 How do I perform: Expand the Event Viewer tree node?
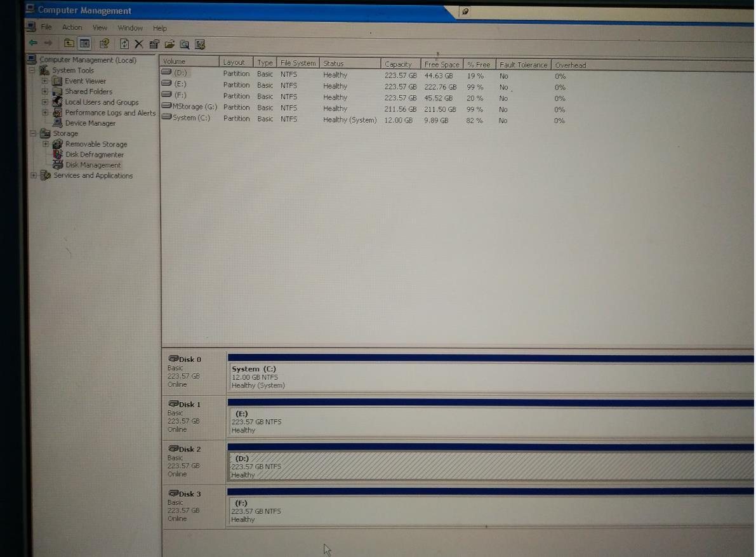coord(44,81)
